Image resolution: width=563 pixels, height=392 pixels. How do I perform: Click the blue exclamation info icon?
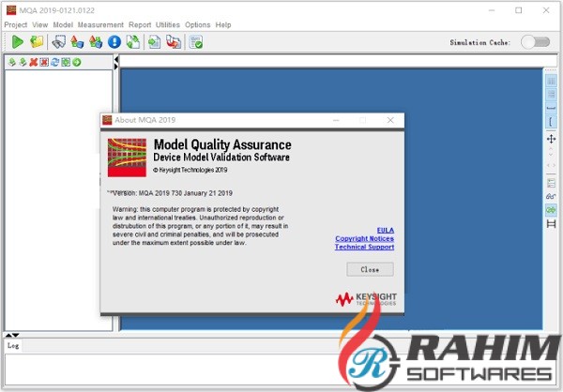tap(114, 42)
